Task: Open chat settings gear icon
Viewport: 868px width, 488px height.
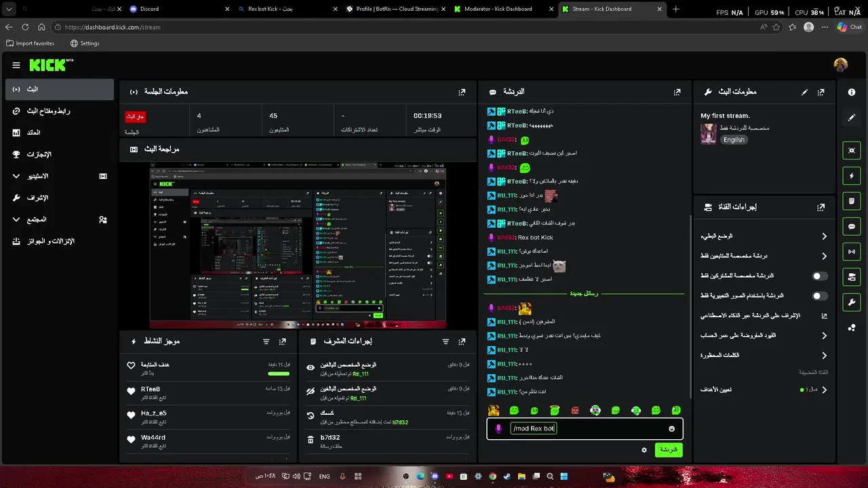Action: (644, 450)
